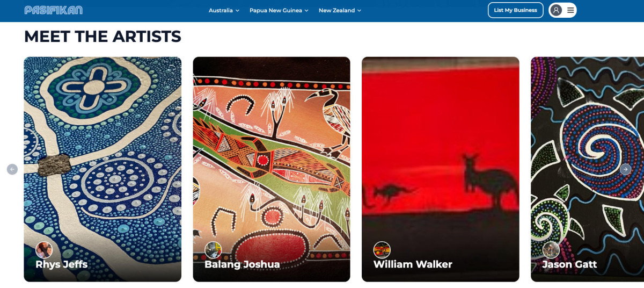Image resolution: width=644 pixels, height=288 pixels.
Task: Click the next carousel arrow
Action: coord(625,169)
